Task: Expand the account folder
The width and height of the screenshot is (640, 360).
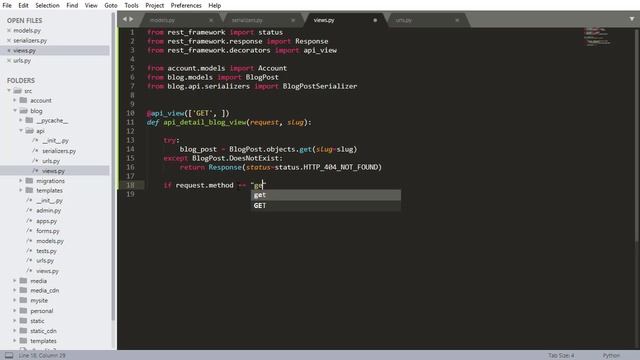Action: [x=15, y=100]
